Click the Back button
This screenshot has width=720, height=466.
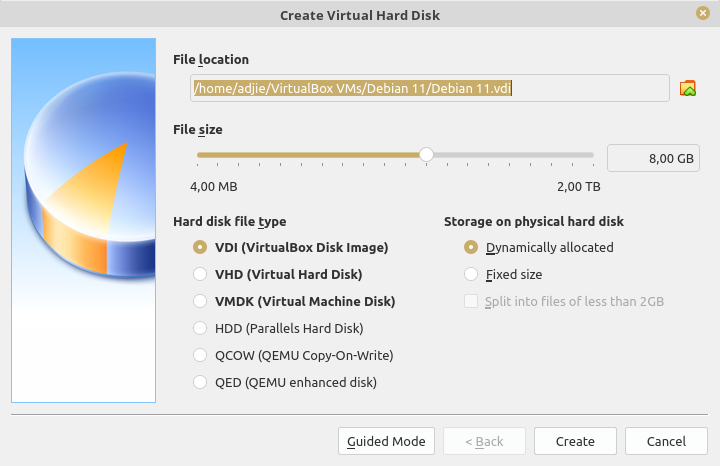point(484,441)
